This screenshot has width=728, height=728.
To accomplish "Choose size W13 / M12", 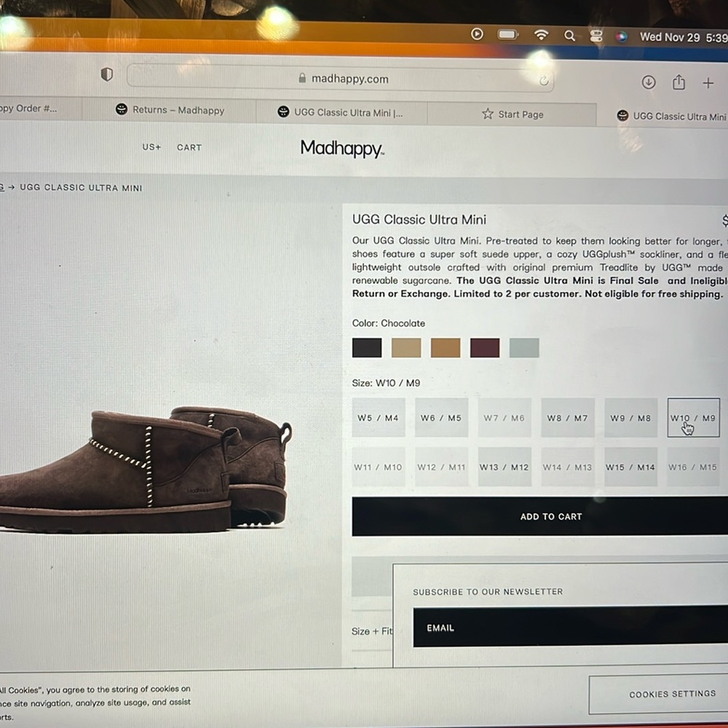I will click(x=505, y=467).
